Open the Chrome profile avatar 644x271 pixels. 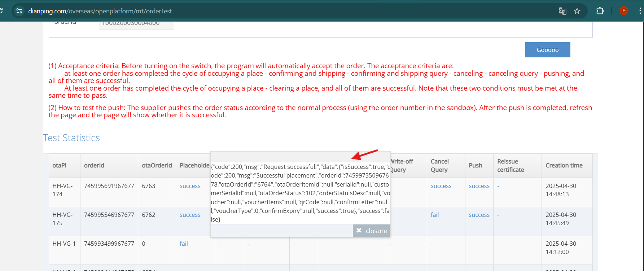tap(624, 11)
